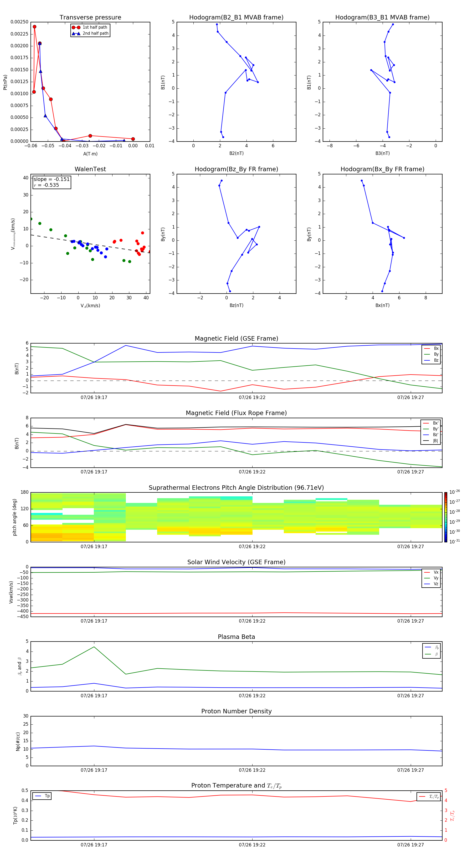Click the V_A(km/s) axis label in WalenTest
473x868 pixels.
click(90, 306)
